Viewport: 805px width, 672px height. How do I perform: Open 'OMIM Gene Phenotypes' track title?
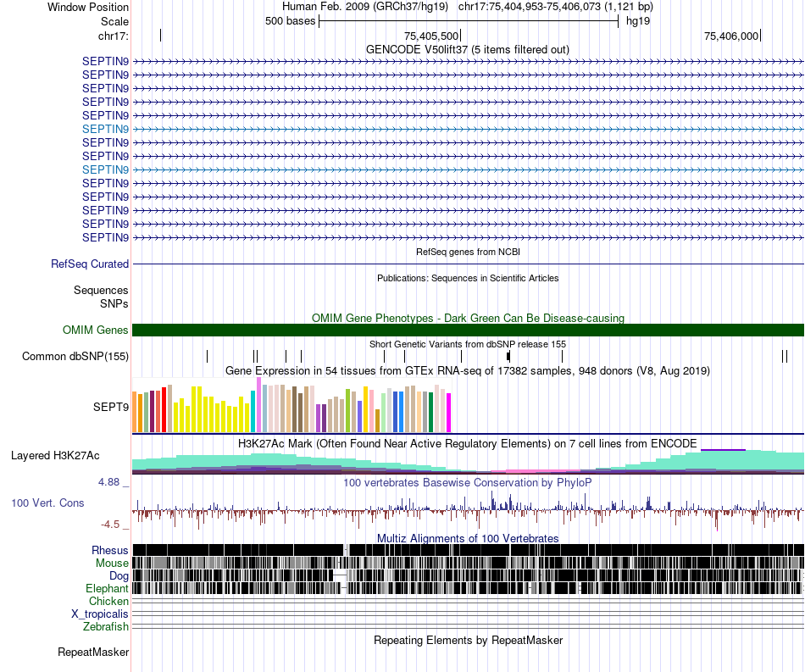tap(468, 319)
